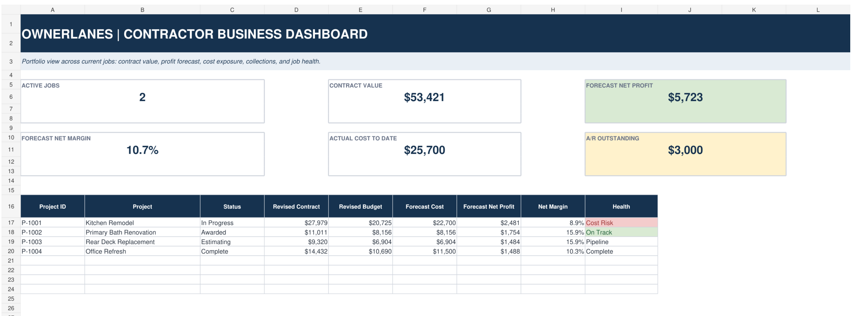Select the forecast cost "$22,700" cell

pyautogui.click(x=425, y=223)
